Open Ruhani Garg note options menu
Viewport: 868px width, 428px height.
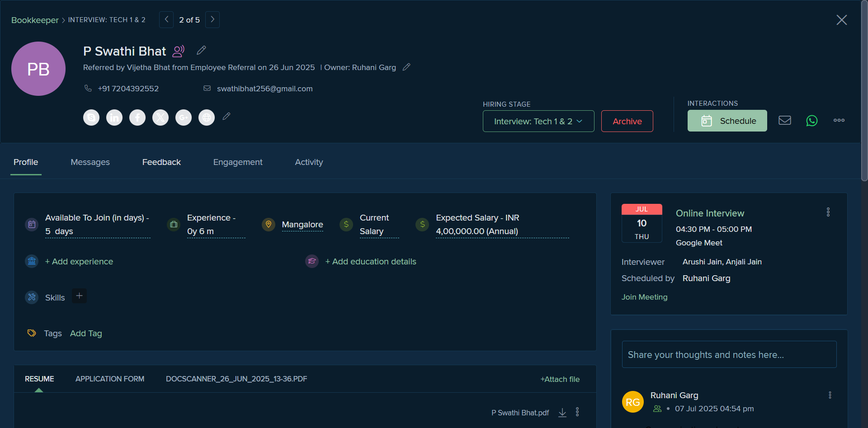tap(830, 395)
